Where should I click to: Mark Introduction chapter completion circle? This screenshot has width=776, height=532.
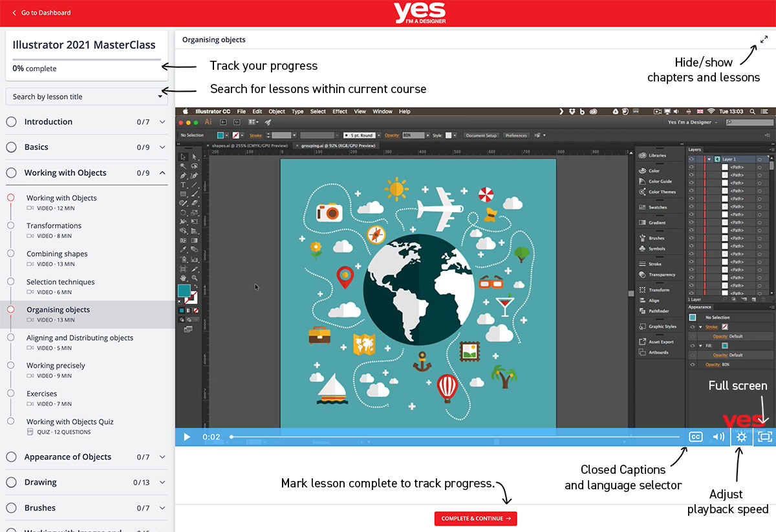tap(11, 122)
